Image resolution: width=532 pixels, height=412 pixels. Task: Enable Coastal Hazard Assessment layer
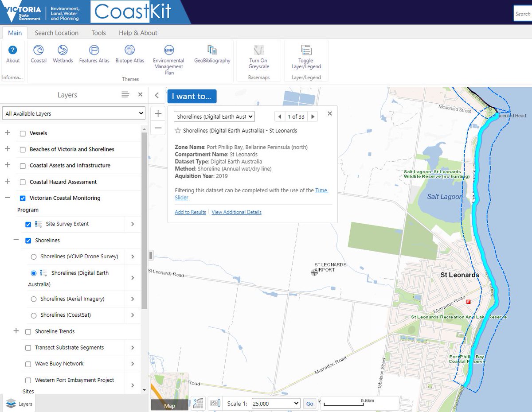point(23,182)
